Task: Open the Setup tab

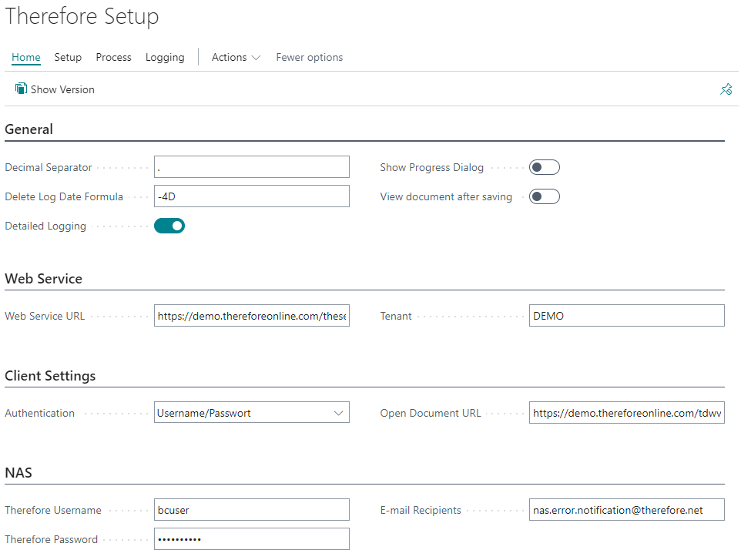Action: pos(68,58)
